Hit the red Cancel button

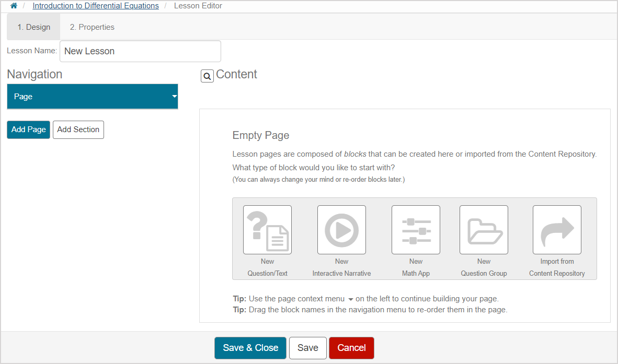point(351,348)
